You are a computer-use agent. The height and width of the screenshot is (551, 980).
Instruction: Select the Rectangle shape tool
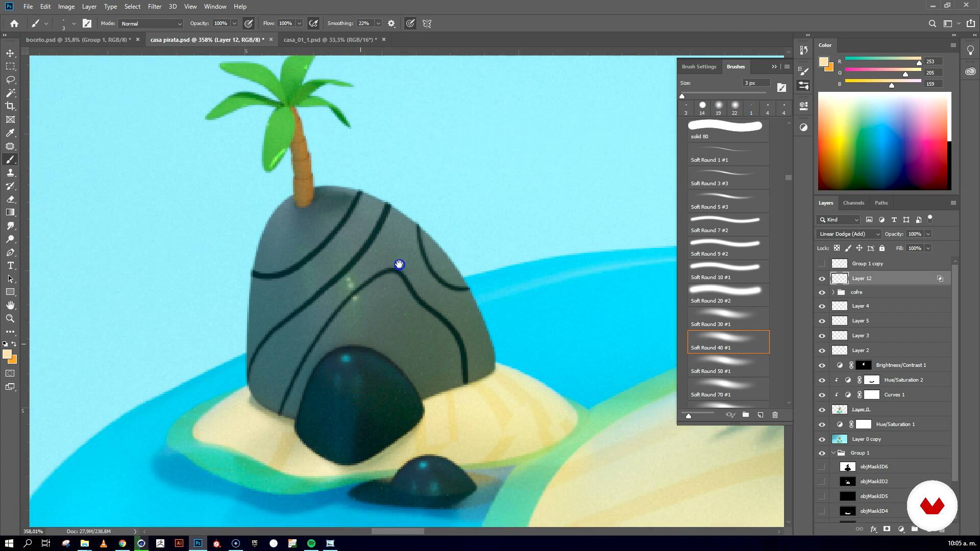tap(10, 292)
